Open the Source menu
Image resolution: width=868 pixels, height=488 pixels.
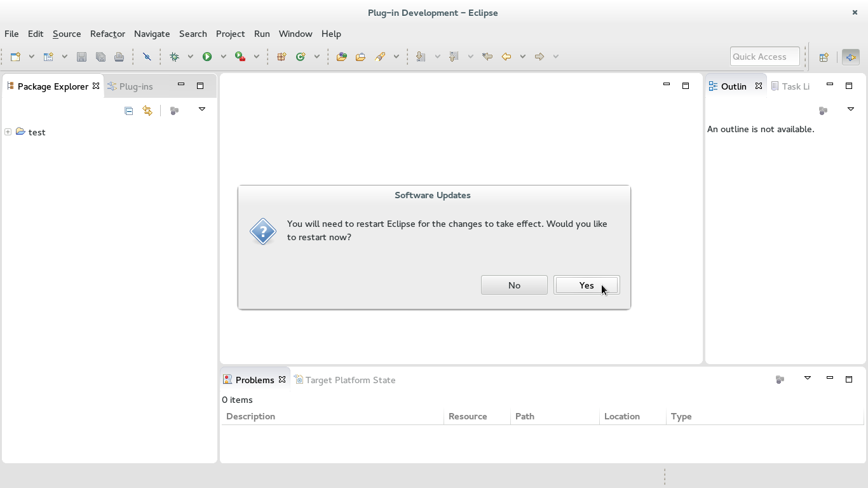[x=67, y=34]
